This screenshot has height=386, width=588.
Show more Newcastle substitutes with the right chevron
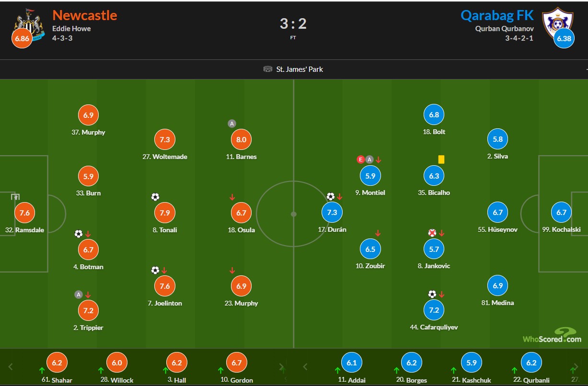click(281, 367)
